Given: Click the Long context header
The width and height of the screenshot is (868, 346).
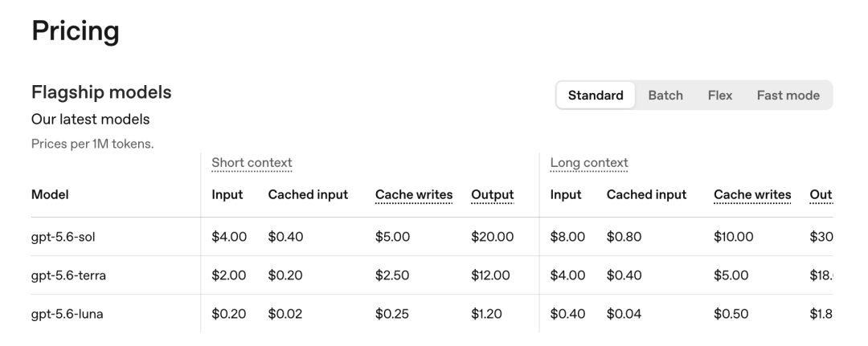Looking at the screenshot, I should (x=589, y=163).
